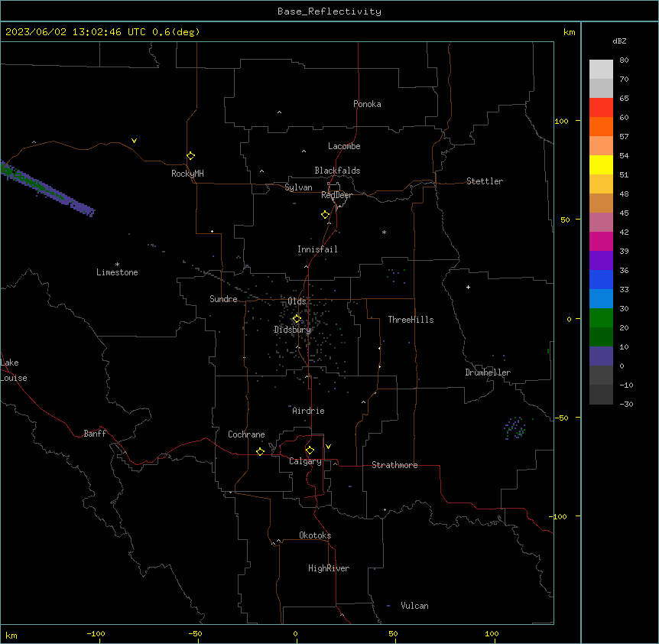
Task: Click the Sylvan map label
Action: (x=298, y=187)
